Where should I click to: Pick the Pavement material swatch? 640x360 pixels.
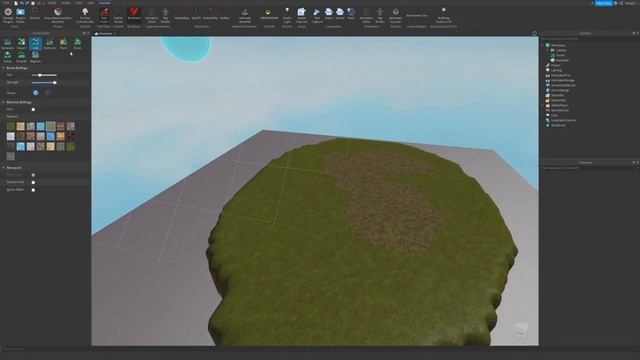11,156
